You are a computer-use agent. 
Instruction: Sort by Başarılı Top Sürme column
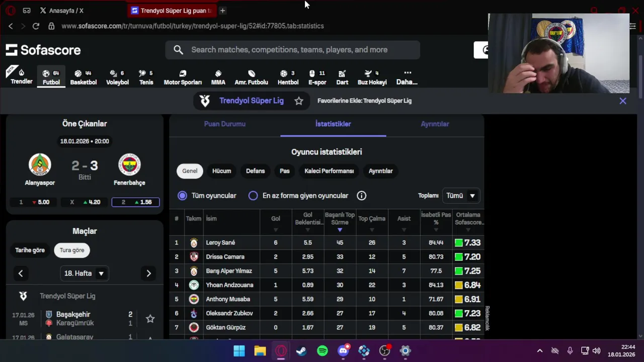(340, 222)
